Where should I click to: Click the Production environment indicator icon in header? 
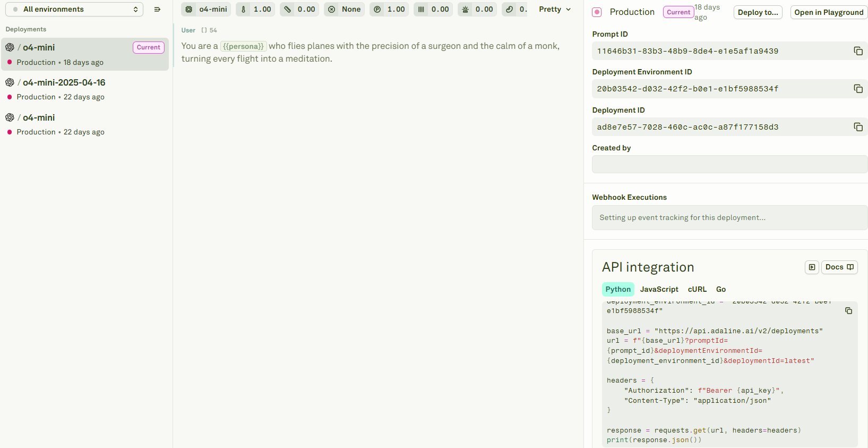pos(597,12)
